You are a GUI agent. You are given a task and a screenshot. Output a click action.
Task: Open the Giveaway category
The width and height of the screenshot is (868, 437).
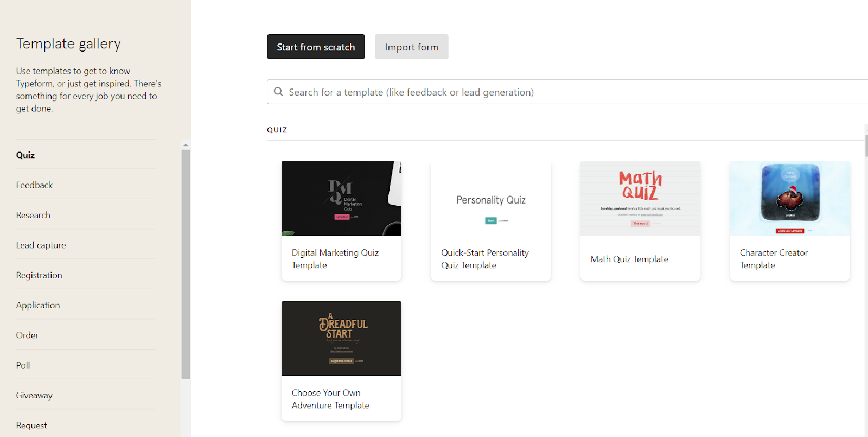click(x=35, y=396)
